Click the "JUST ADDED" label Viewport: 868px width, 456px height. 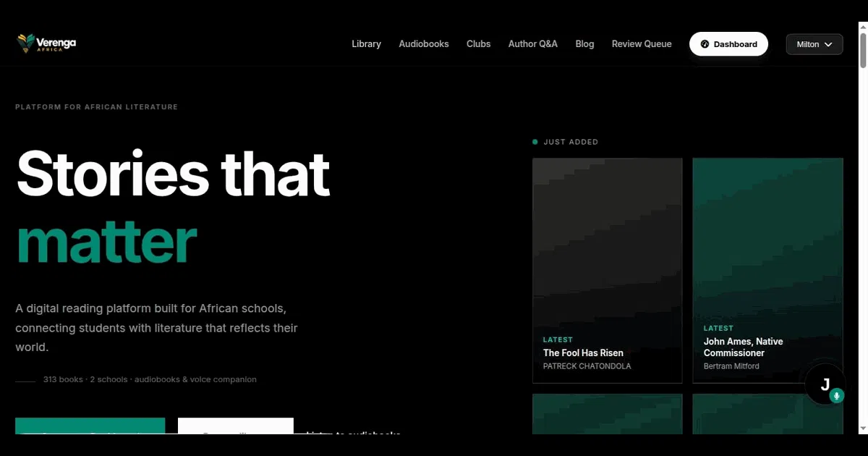click(571, 142)
